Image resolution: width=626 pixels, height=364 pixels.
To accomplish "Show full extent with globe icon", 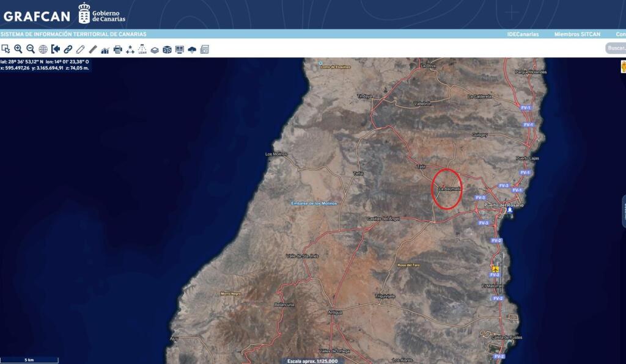I will tap(43, 49).
